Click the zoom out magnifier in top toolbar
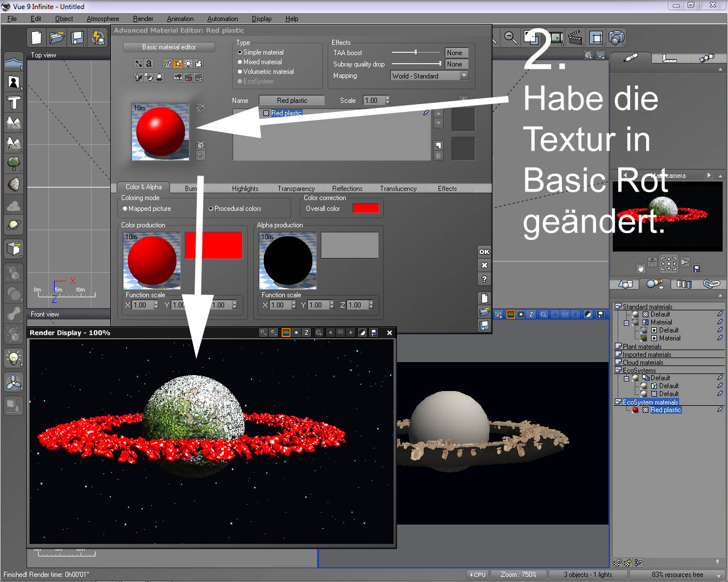728x582 pixels. (x=511, y=38)
